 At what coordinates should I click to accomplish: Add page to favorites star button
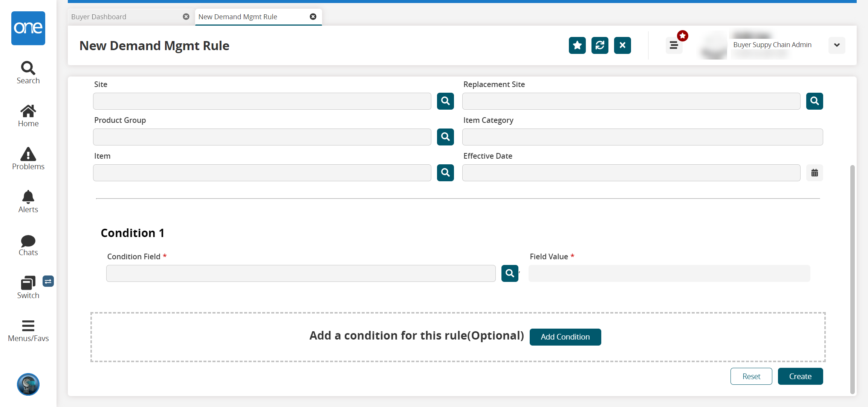pyautogui.click(x=577, y=46)
